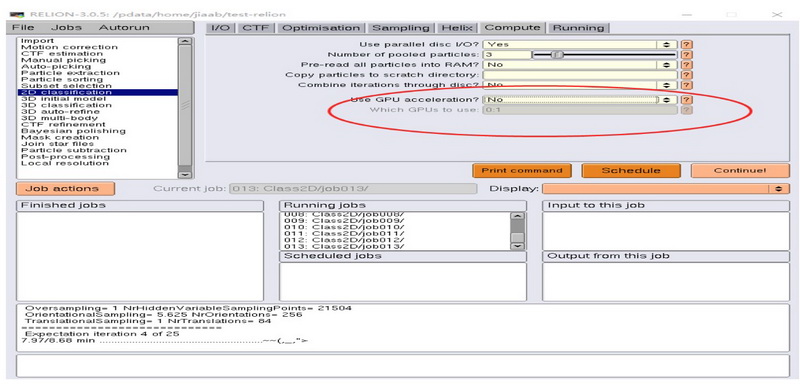
Task: Open the Jobs menu
Action: click(66, 28)
